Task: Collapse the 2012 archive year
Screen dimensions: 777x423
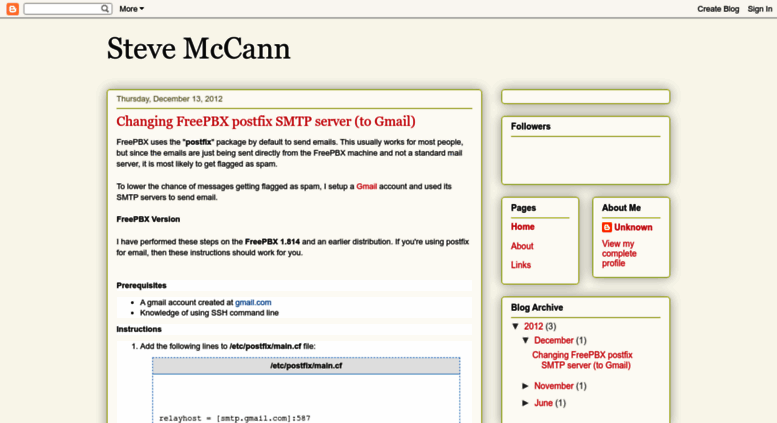Action: [515, 326]
